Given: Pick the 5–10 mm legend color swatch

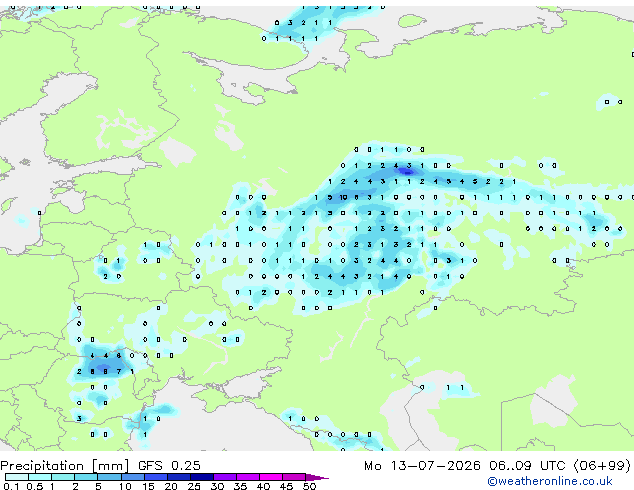Looking at the screenshot, I should pyautogui.click(x=109, y=477).
